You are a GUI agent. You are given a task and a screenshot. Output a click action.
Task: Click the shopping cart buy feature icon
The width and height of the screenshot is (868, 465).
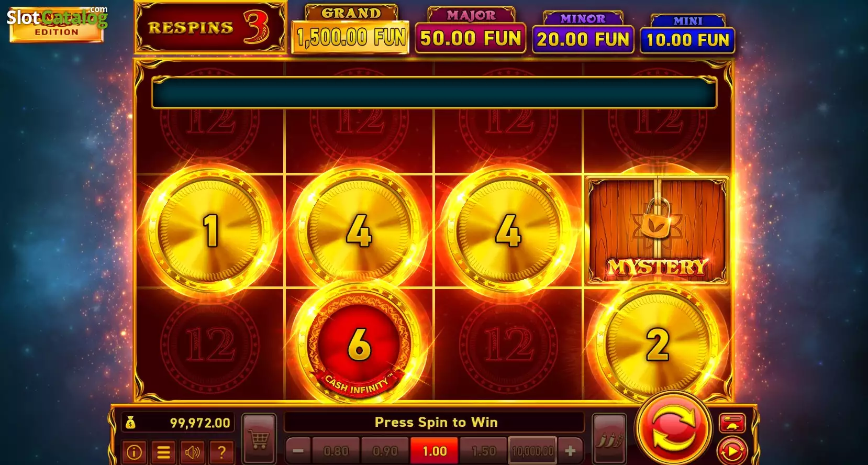pos(259,439)
